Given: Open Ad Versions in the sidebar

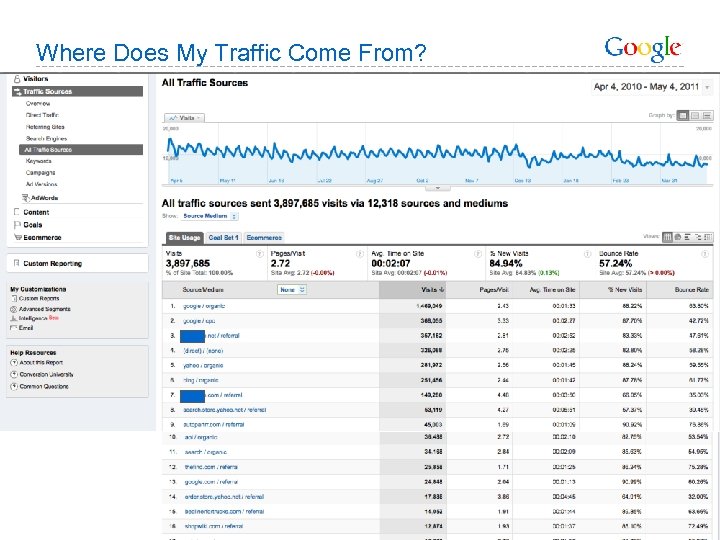Looking at the screenshot, I should (41, 184).
